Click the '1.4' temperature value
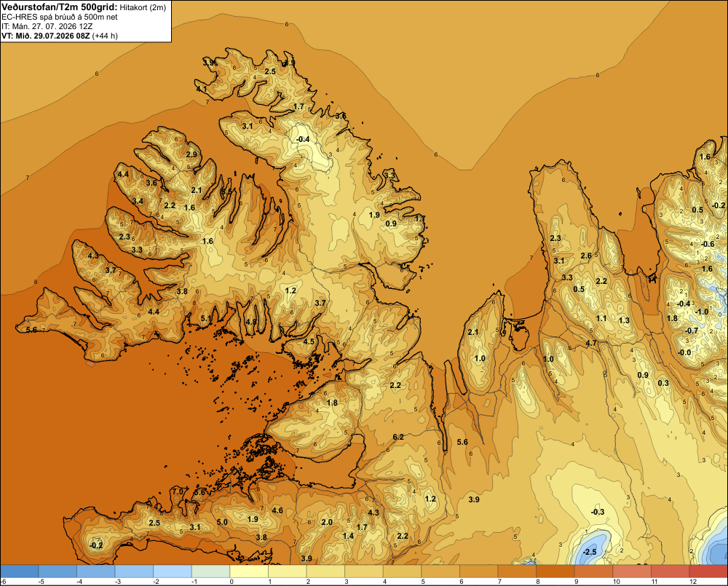Screen dimensions: 728x586 point(348,536)
